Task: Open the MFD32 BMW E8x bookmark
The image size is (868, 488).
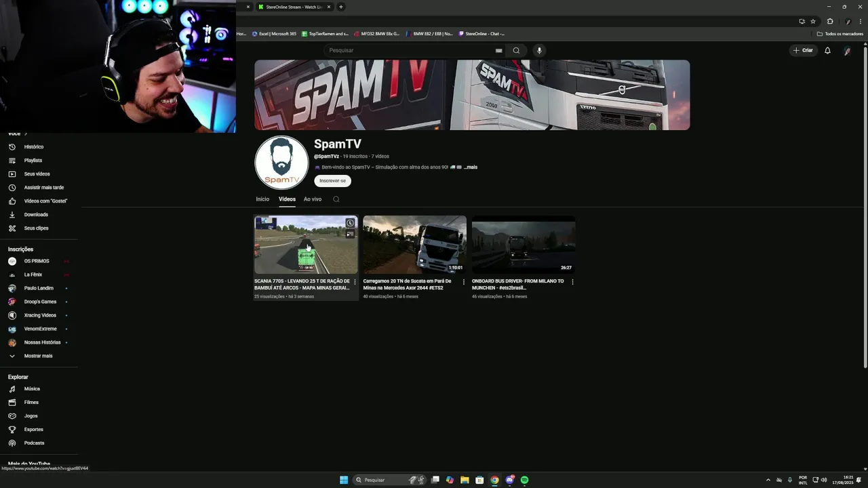Action: coord(377,33)
